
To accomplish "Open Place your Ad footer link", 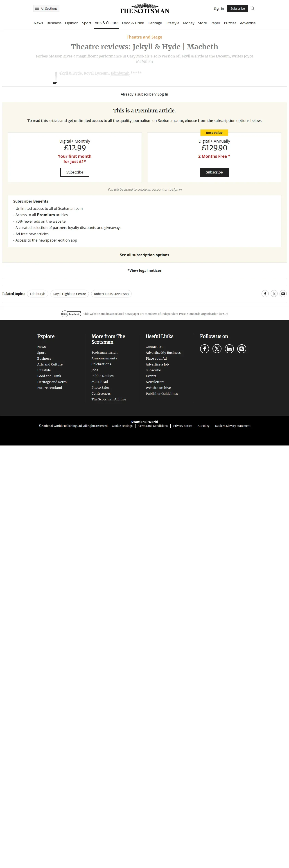I will [156, 359].
